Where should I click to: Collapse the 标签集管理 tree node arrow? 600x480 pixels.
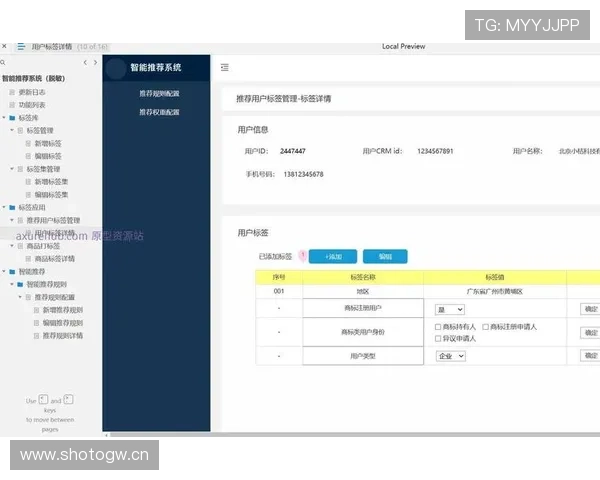point(12,169)
